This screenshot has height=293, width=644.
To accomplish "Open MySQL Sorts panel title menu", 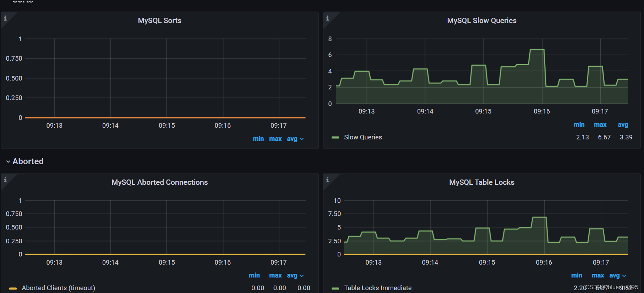I will (x=159, y=21).
